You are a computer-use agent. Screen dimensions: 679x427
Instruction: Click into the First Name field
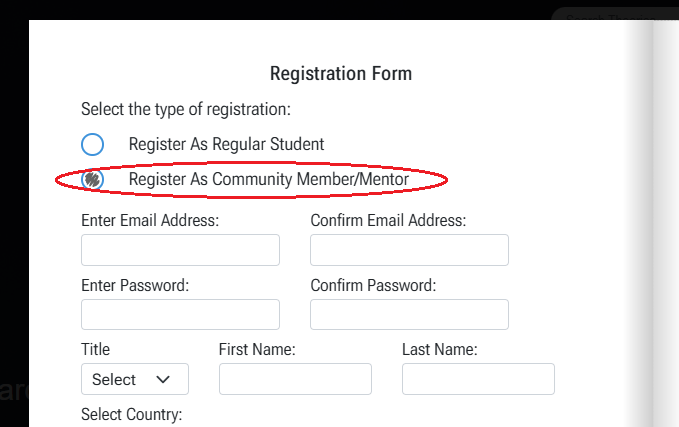tap(295, 379)
